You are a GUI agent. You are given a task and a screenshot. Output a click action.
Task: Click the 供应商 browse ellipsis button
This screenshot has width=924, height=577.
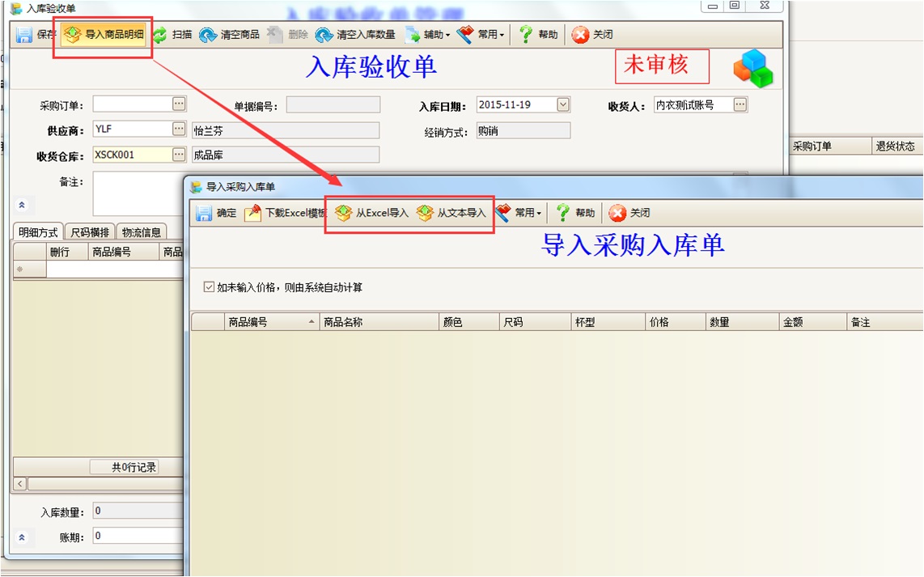tap(179, 129)
